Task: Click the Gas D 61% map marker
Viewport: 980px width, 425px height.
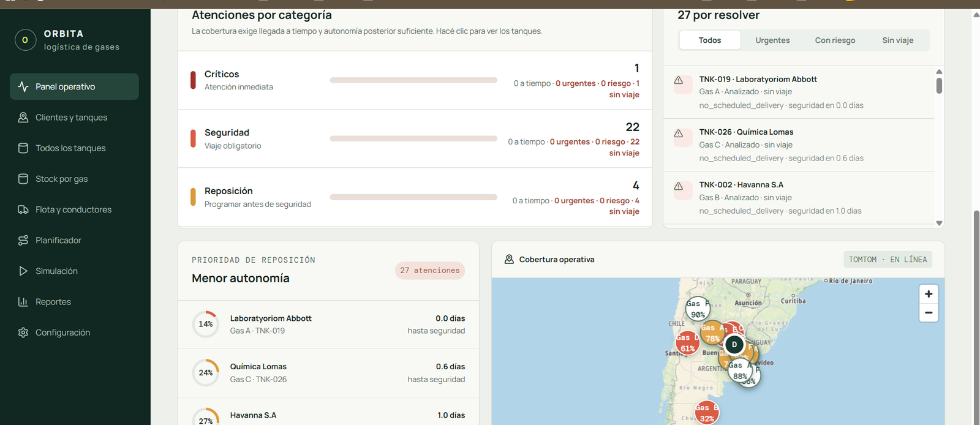Action: (687, 343)
